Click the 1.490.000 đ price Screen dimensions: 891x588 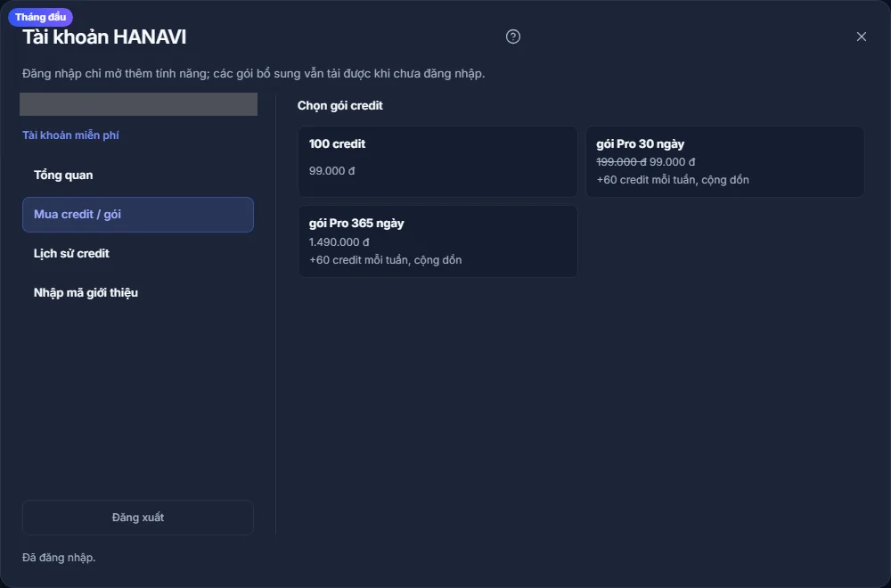click(x=339, y=242)
